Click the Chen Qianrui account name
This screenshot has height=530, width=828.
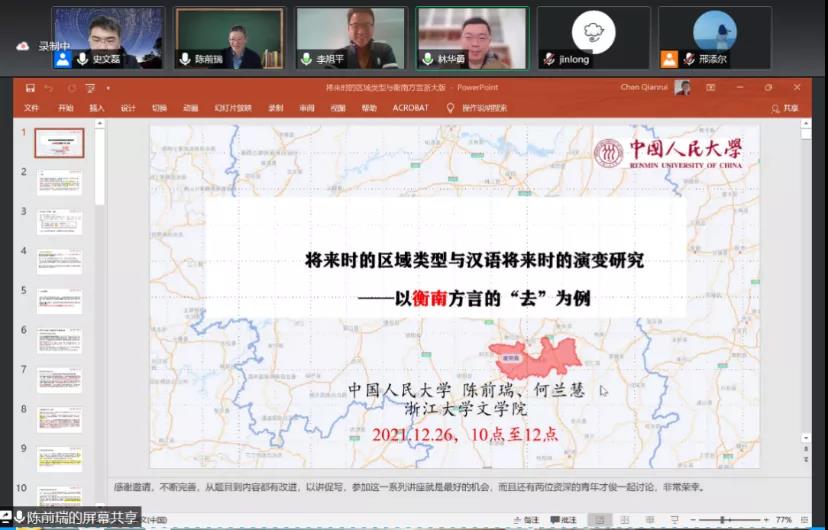pyautogui.click(x=645, y=88)
